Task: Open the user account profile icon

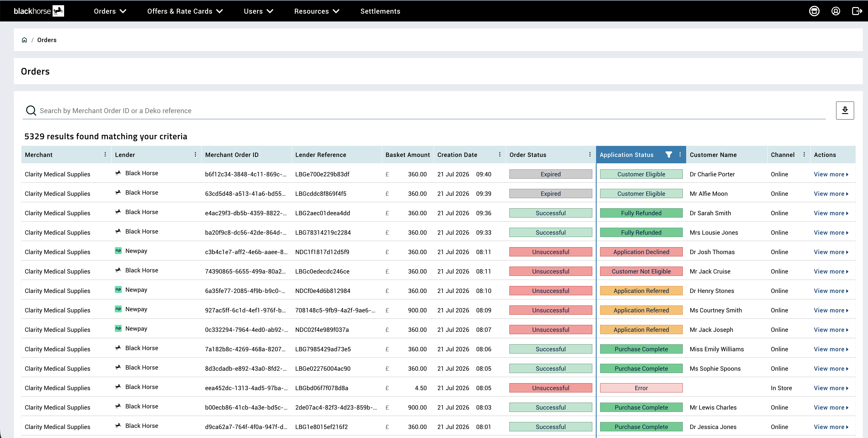Action: coord(836,11)
